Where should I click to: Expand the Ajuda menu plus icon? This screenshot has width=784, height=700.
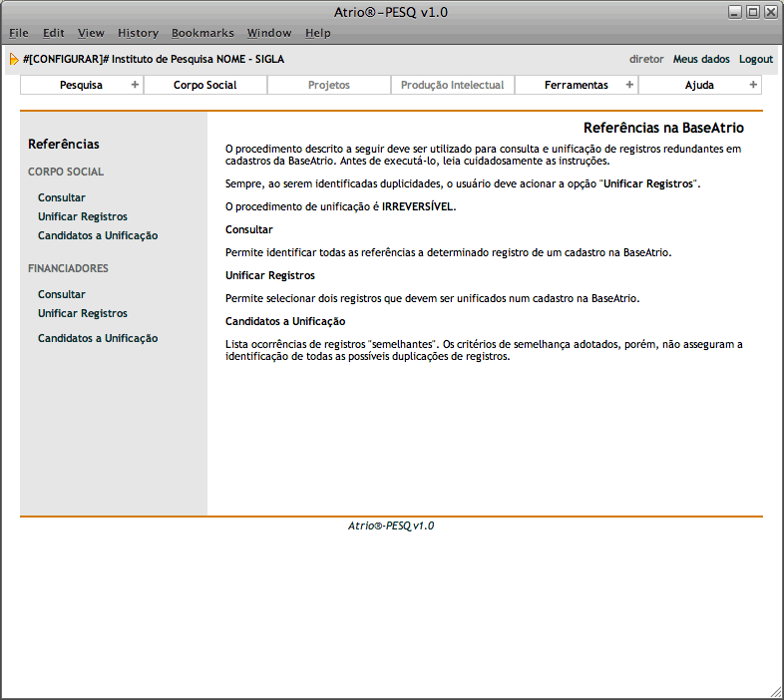753,85
